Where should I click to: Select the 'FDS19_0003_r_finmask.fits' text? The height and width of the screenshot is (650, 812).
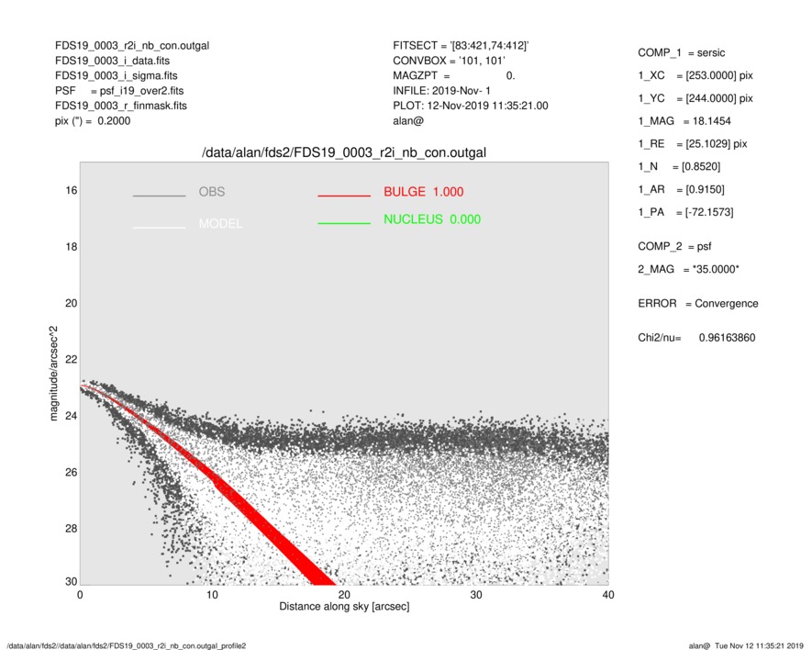(121, 106)
